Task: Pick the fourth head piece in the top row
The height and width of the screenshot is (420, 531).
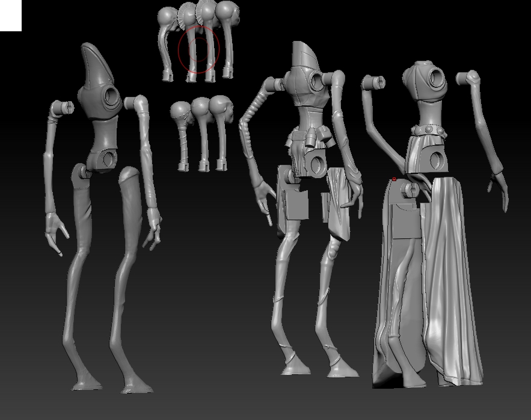Action: (x=229, y=39)
